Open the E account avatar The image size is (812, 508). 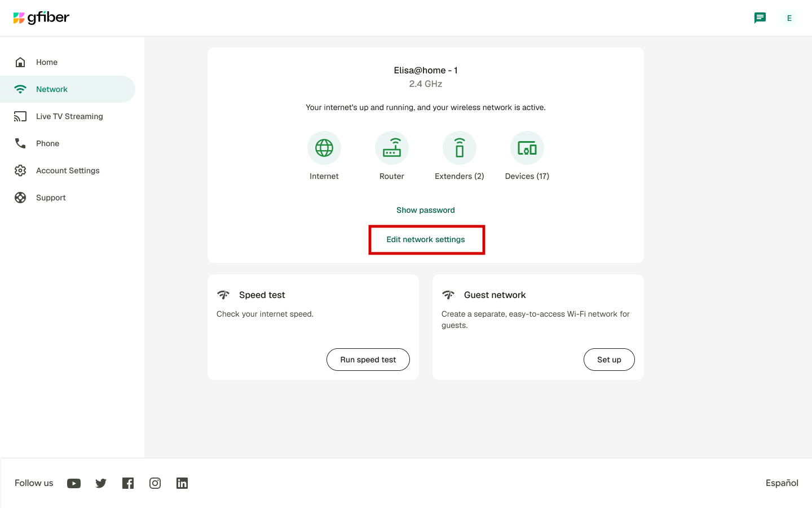[789, 18]
